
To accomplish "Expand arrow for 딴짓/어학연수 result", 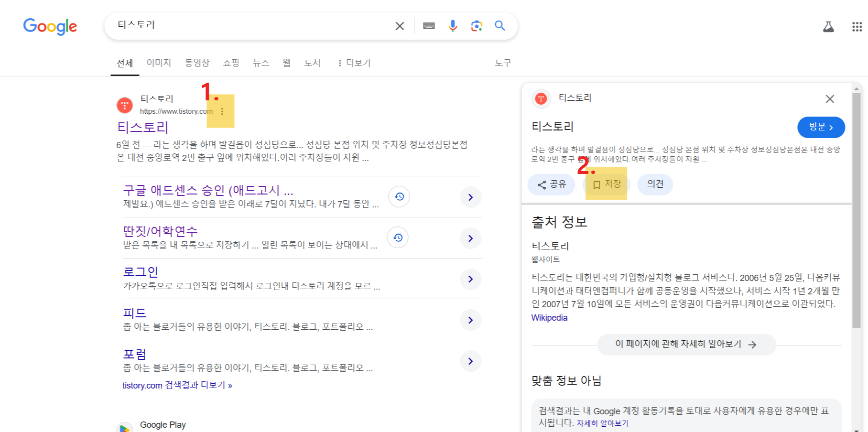I will point(471,238).
